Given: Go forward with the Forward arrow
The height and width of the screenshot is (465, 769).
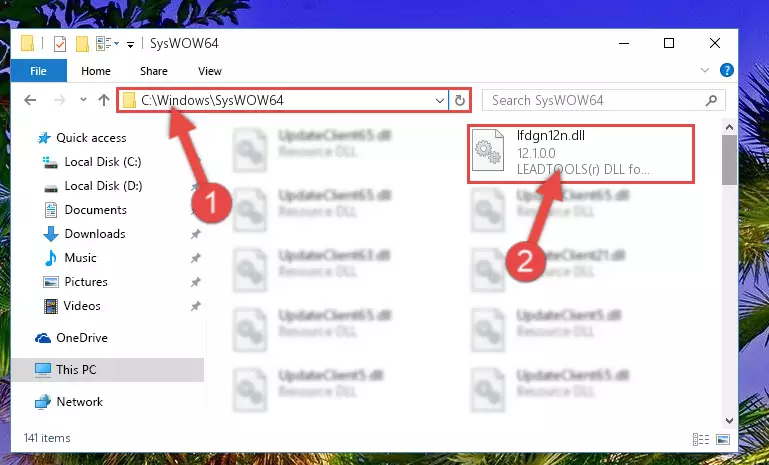Looking at the screenshot, I should pyautogui.click(x=59, y=100).
